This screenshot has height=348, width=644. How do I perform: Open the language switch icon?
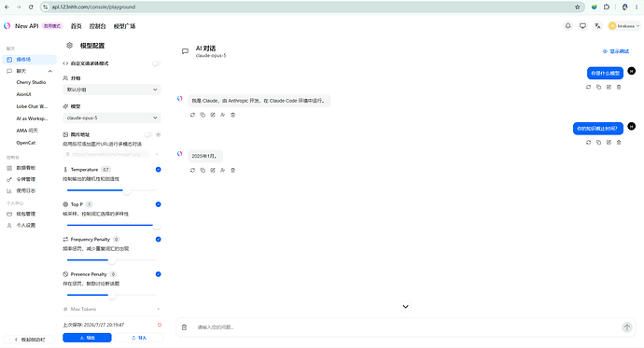coord(597,26)
